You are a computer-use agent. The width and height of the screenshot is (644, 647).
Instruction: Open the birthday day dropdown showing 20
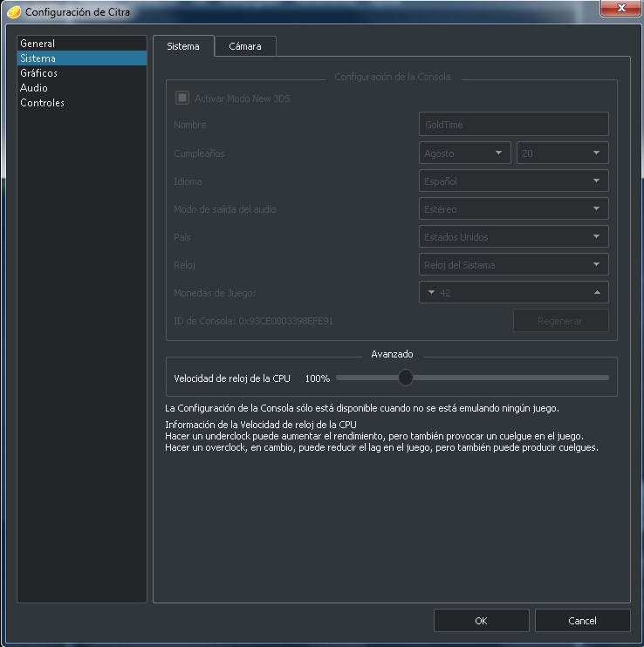562,153
